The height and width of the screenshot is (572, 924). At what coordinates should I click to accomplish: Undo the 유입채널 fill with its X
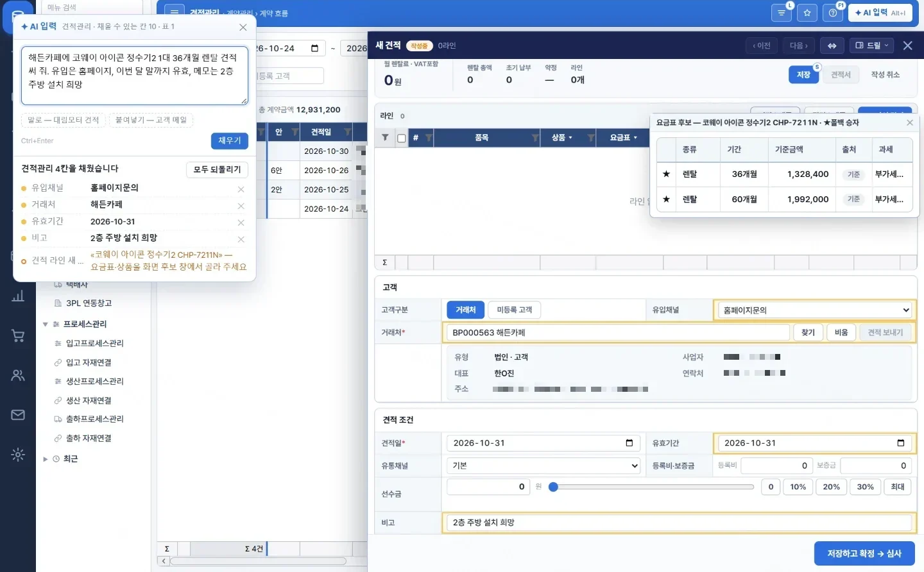[241, 189]
